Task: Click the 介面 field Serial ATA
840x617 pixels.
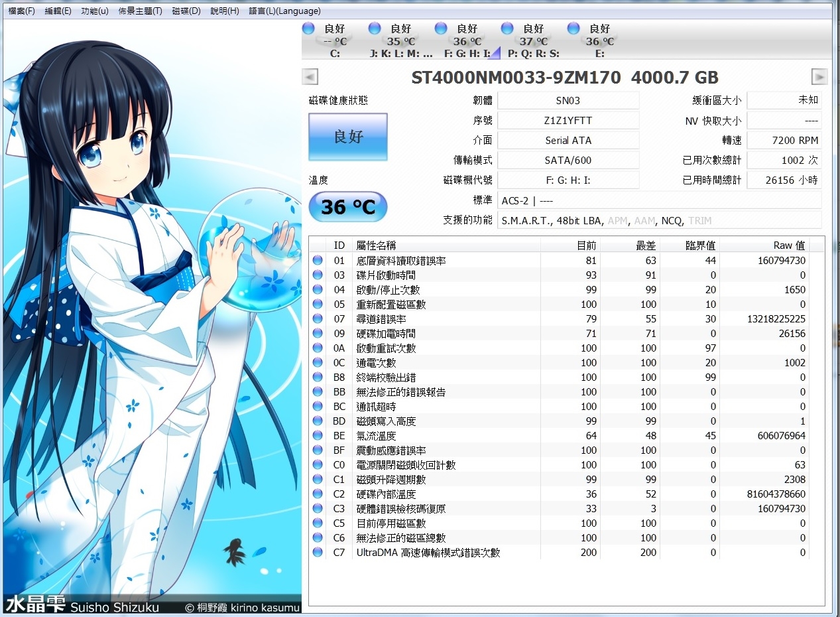Action: tap(568, 141)
